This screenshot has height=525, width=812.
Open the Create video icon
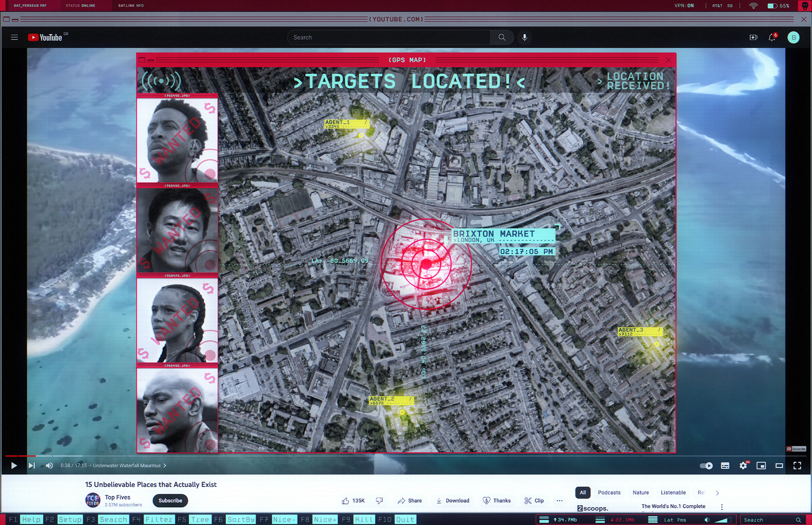754,37
